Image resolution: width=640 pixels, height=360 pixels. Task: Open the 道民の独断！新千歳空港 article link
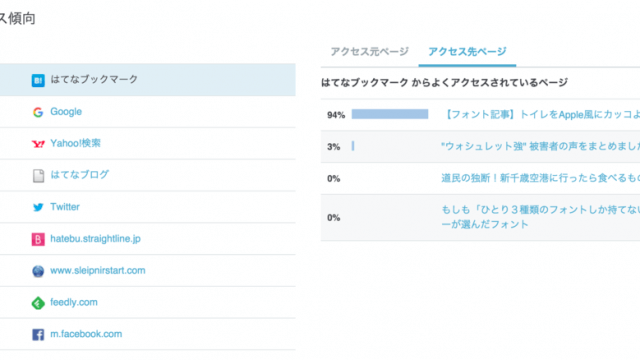tap(540, 178)
